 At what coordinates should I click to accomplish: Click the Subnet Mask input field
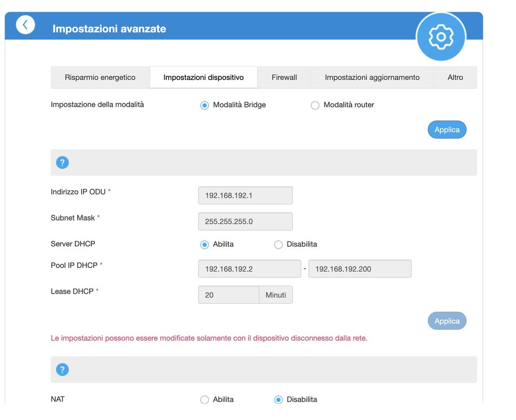point(245,222)
